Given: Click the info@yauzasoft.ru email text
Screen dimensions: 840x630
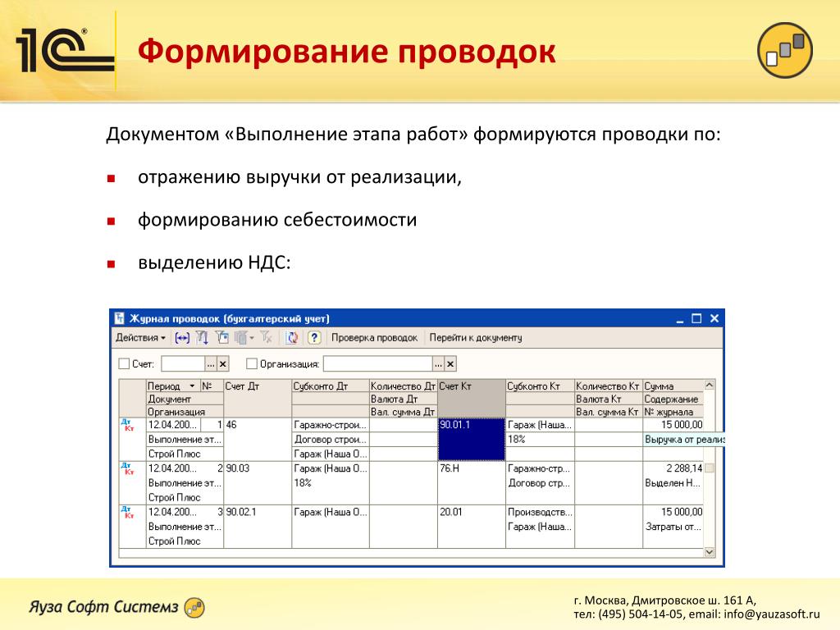Looking at the screenshot, I should point(772,614).
